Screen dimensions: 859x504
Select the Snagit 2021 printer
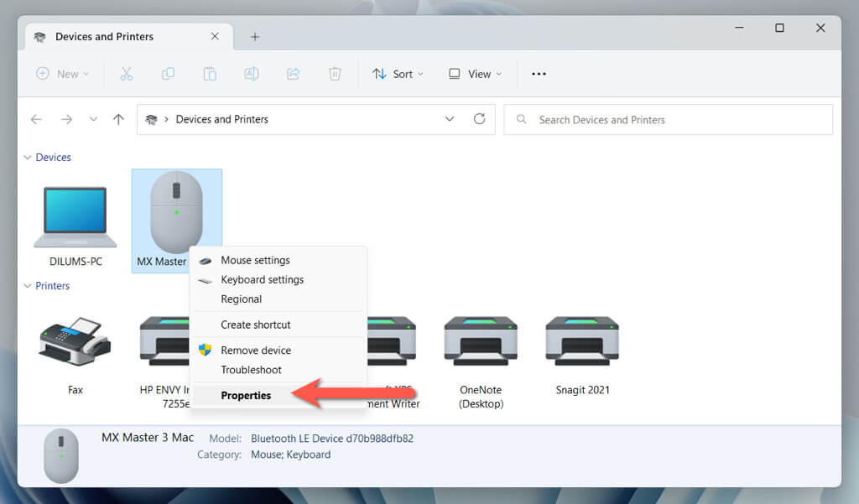582,355
